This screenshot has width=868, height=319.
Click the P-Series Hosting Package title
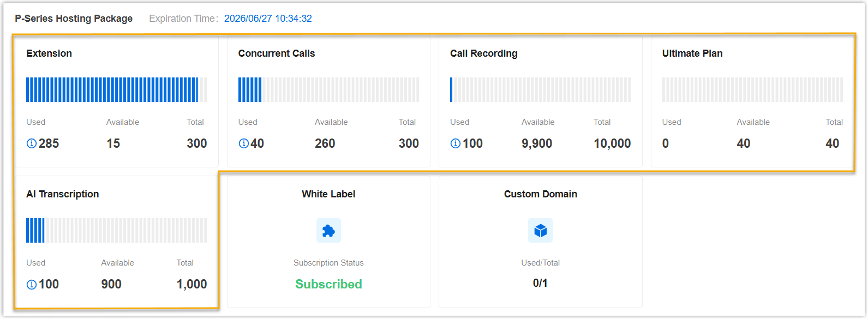click(x=74, y=19)
